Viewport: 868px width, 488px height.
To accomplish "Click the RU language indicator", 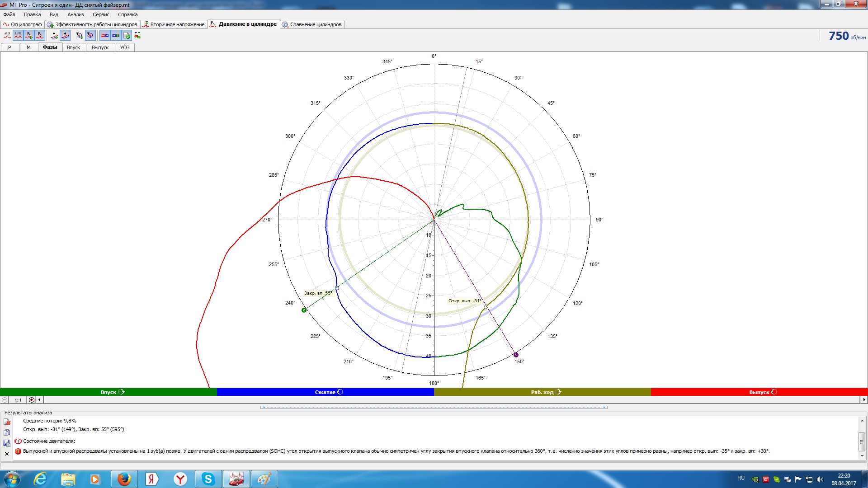I will pos(741,478).
